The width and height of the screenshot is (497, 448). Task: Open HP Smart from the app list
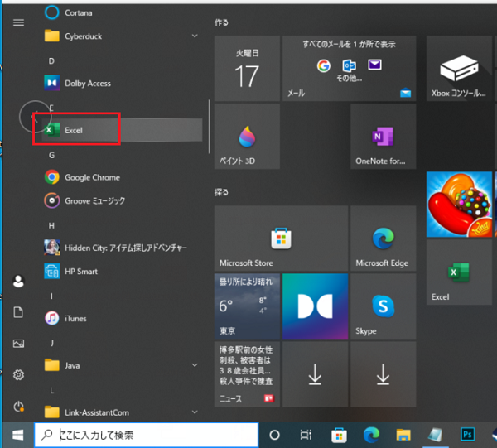pos(122,272)
